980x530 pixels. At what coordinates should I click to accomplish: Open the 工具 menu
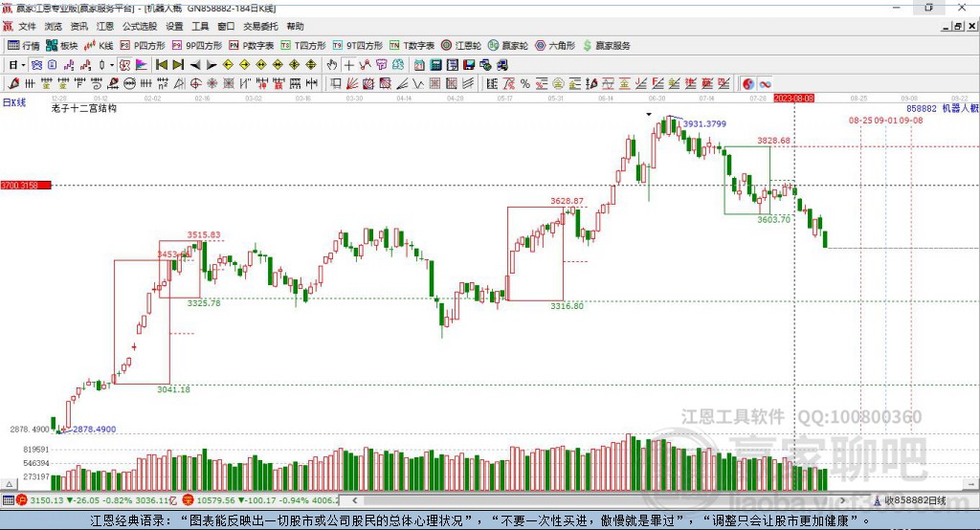[200, 26]
